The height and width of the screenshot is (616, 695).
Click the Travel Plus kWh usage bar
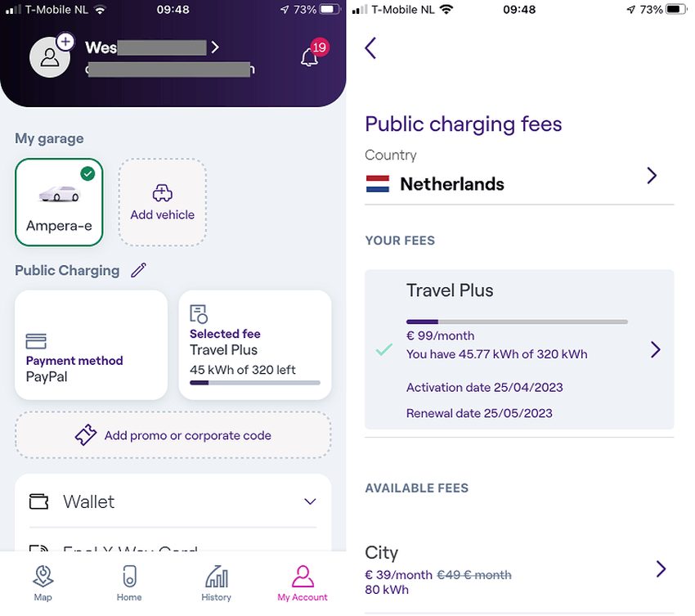(517, 321)
